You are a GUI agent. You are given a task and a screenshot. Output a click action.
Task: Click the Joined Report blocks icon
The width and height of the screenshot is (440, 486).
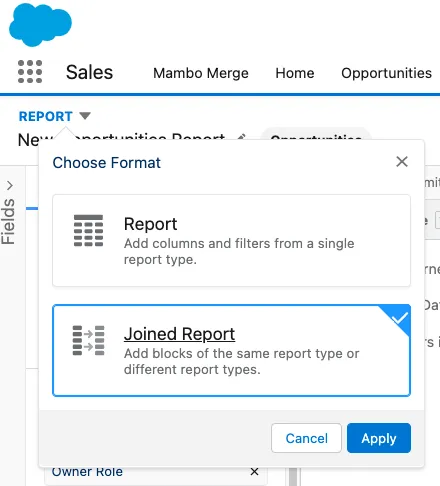coord(88,340)
